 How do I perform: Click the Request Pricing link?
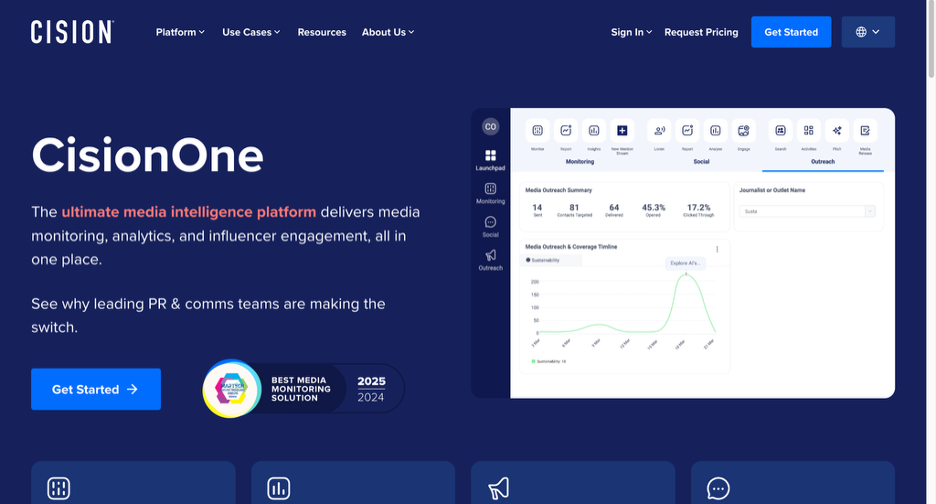click(701, 32)
